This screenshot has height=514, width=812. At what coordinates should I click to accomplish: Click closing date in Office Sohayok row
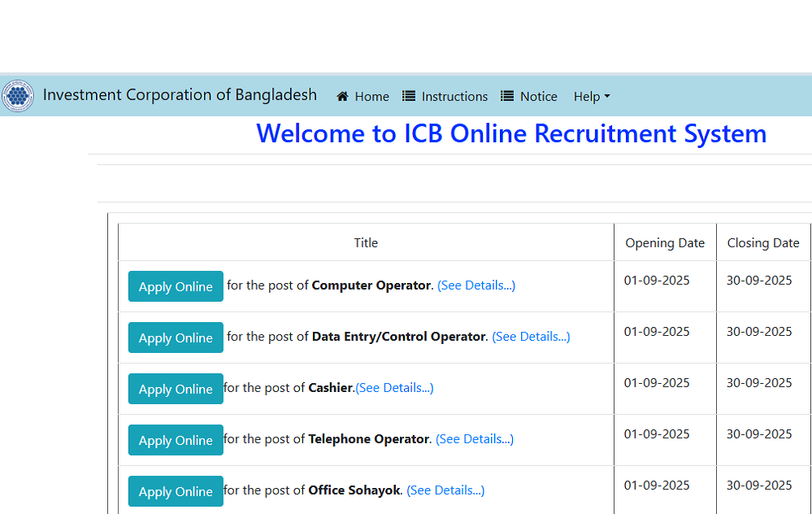pyautogui.click(x=759, y=486)
